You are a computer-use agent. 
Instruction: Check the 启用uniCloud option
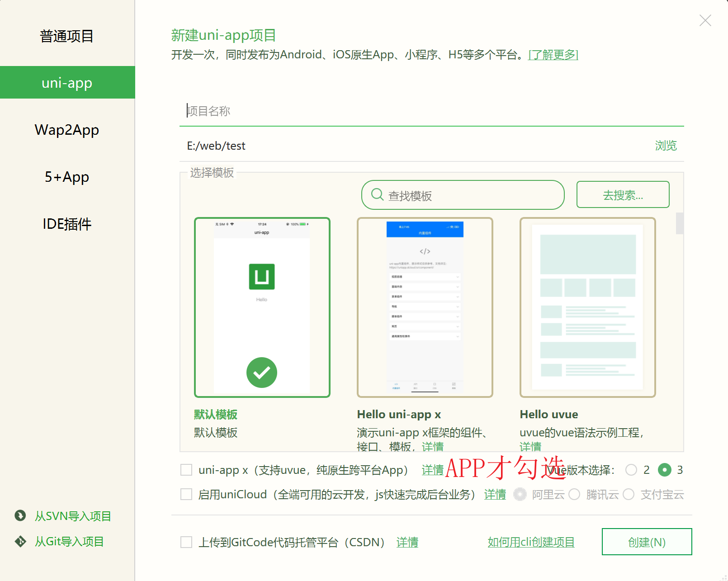[x=186, y=494]
